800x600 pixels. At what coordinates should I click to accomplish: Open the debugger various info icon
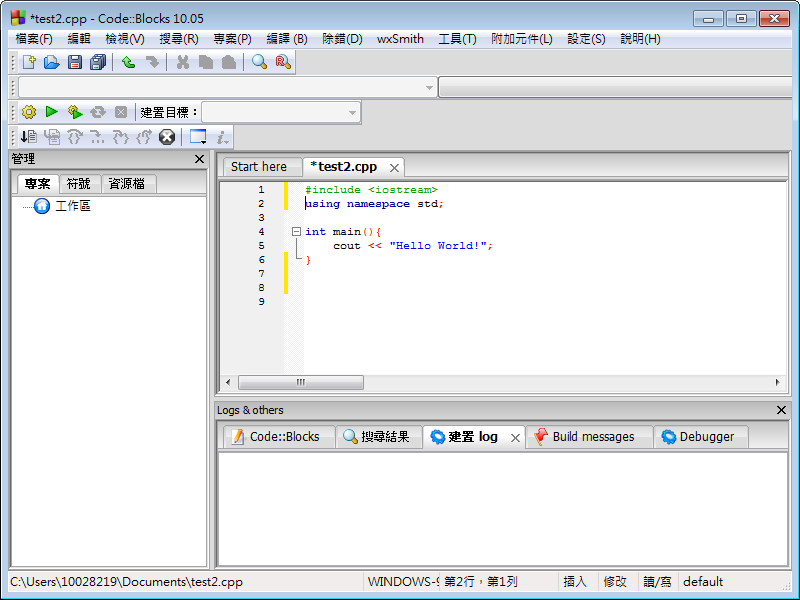coord(222,137)
